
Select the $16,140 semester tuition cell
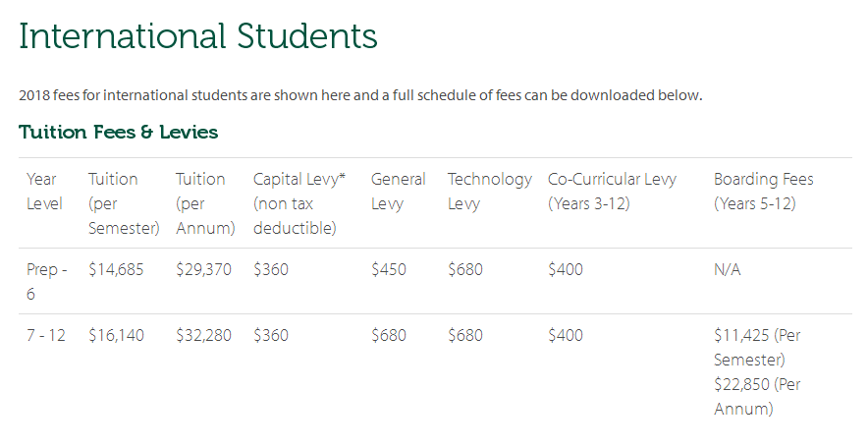pos(116,335)
